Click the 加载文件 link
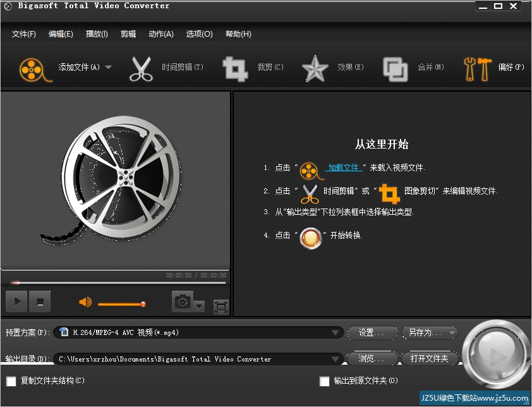This screenshot has height=407, width=532. click(343, 167)
